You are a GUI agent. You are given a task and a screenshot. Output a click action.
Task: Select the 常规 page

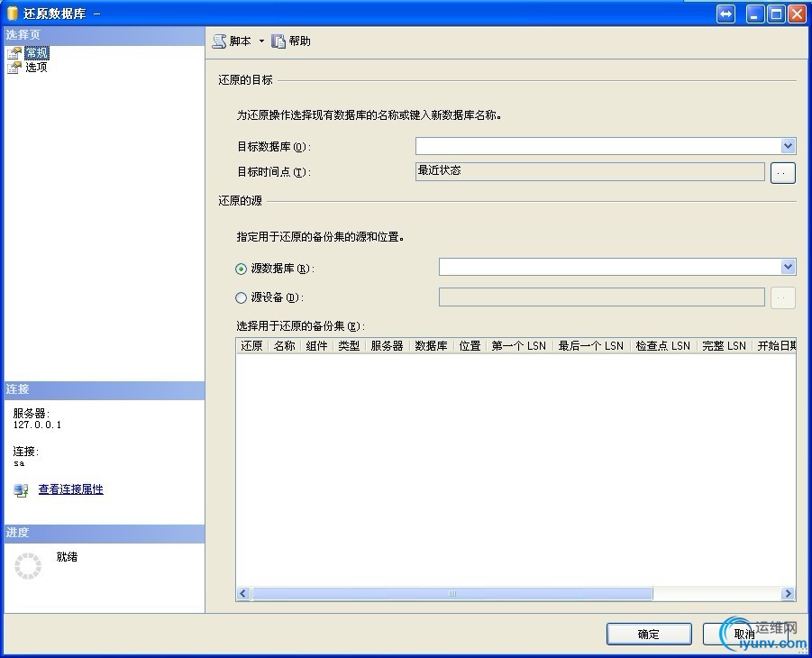[36, 53]
